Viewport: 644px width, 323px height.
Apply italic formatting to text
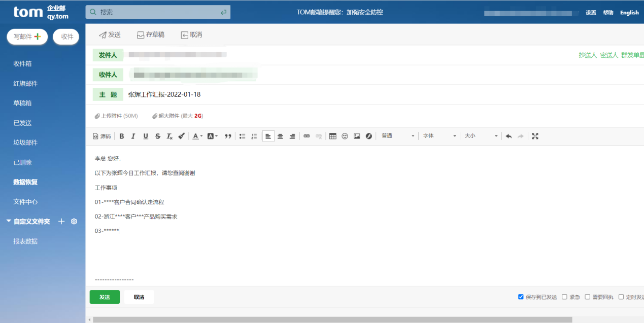click(x=133, y=136)
